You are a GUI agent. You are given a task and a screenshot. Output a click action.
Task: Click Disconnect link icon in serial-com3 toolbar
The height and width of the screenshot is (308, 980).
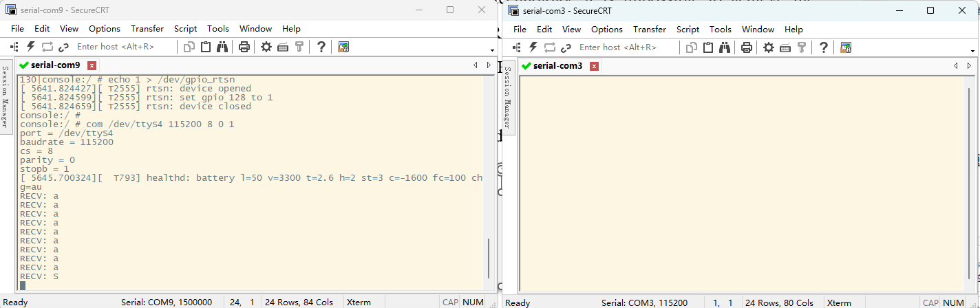566,47
